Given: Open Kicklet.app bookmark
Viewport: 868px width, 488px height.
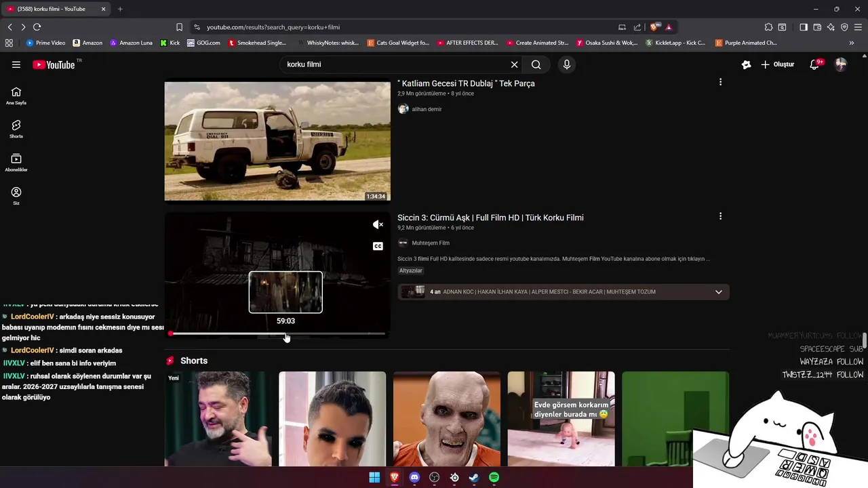Looking at the screenshot, I should click(x=675, y=43).
